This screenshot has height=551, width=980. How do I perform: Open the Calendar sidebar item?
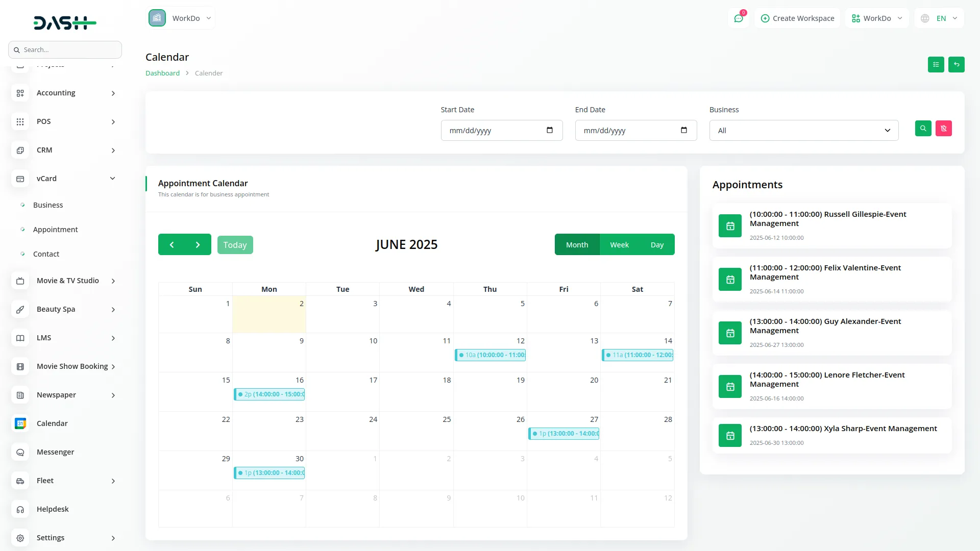52,423
